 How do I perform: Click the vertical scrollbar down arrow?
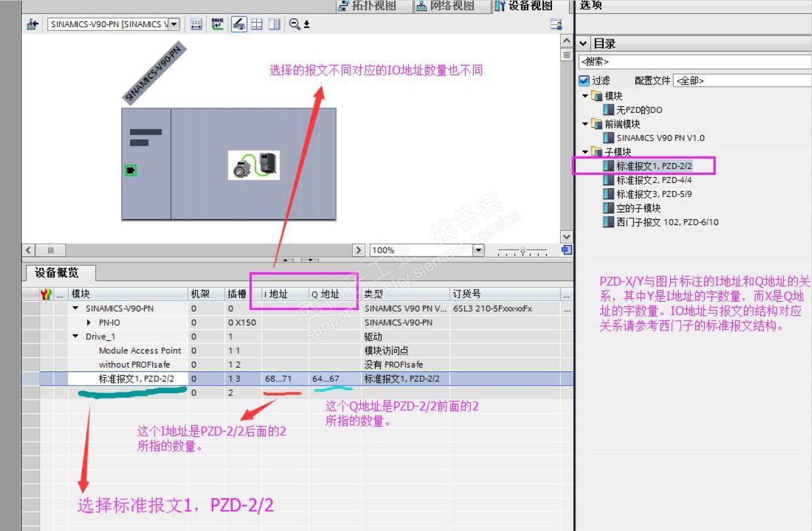567,237
